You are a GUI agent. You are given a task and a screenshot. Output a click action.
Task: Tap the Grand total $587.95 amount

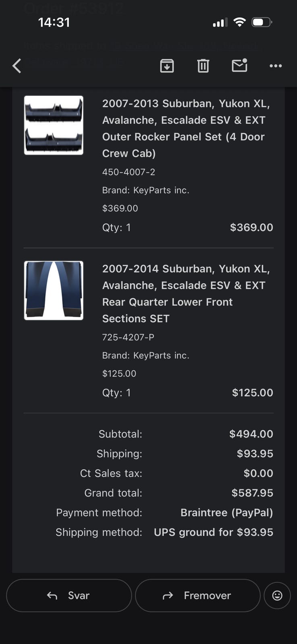(252, 493)
